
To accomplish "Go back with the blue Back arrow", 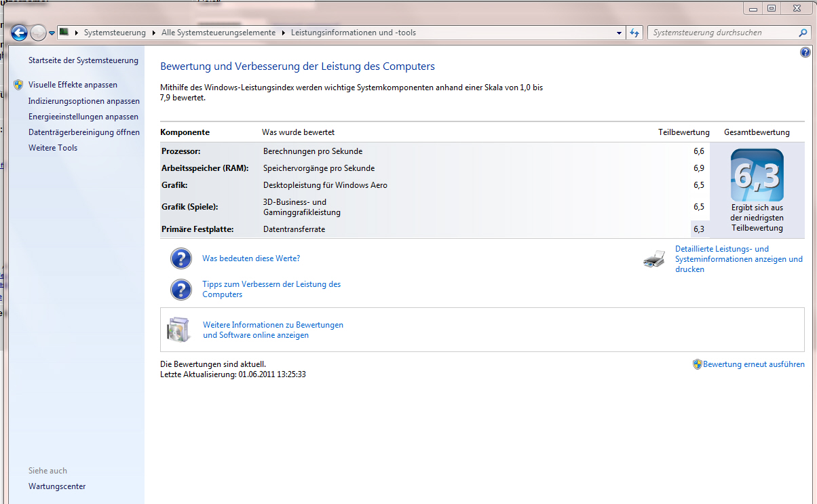I will (x=19, y=33).
